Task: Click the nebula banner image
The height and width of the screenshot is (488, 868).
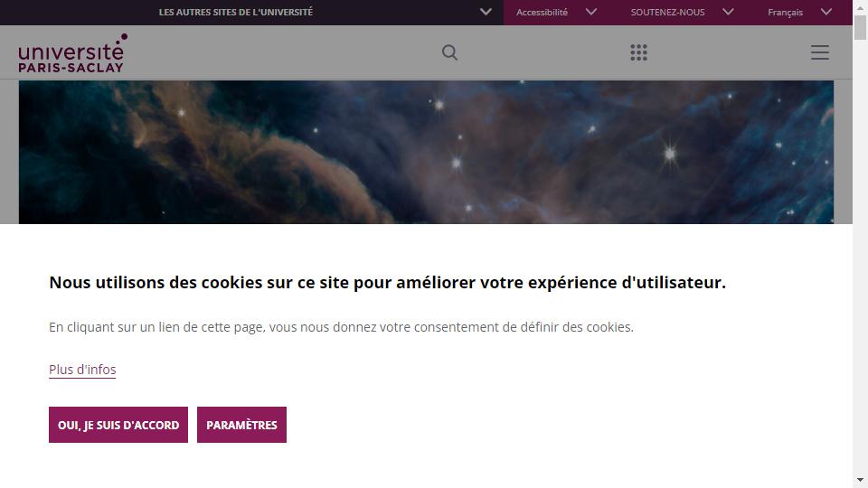Action: click(x=426, y=152)
